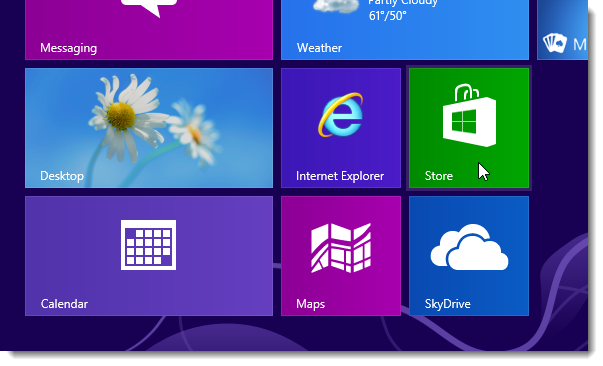Open the Calendar tile
This screenshot has width=603, height=366.
(149, 256)
